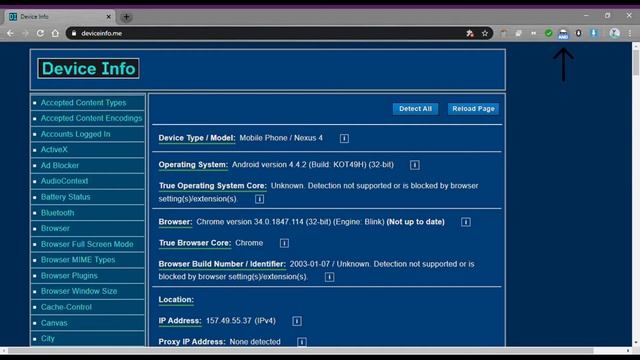Close the Device Info tab

click(x=109, y=17)
